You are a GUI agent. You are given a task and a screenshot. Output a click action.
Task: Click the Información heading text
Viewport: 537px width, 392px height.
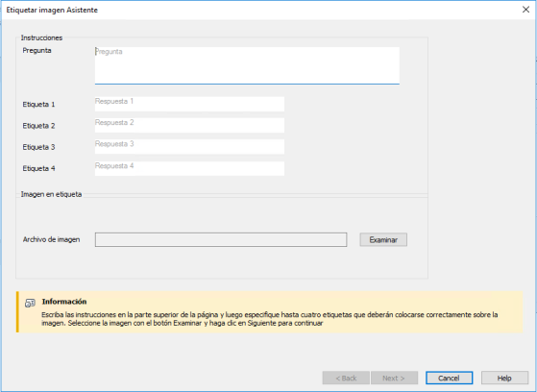[x=64, y=302]
